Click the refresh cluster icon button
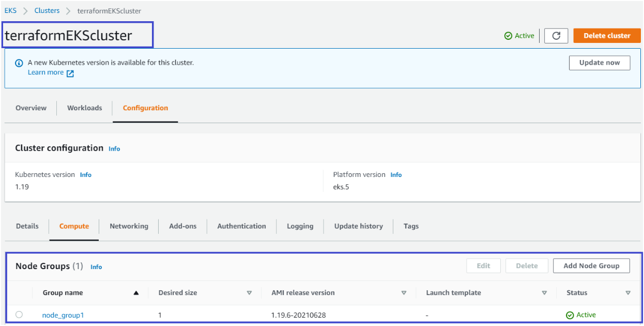Image resolution: width=644 pixels, height=326 pixels. click(x=556, y=36)
